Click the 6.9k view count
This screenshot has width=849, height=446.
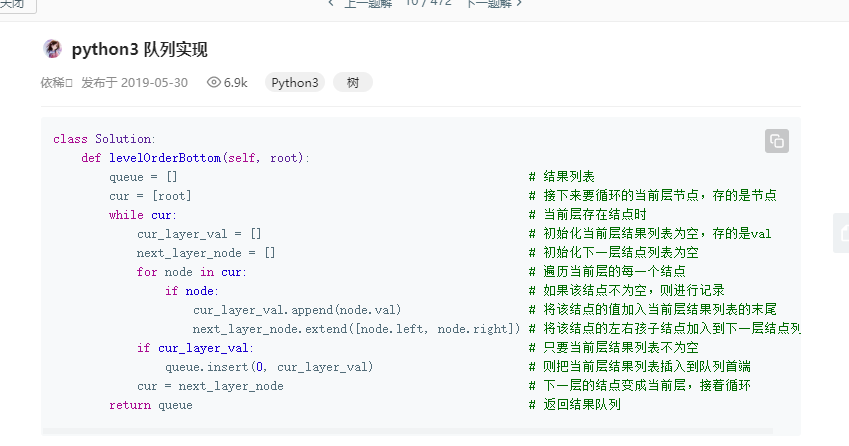(236, 83)
